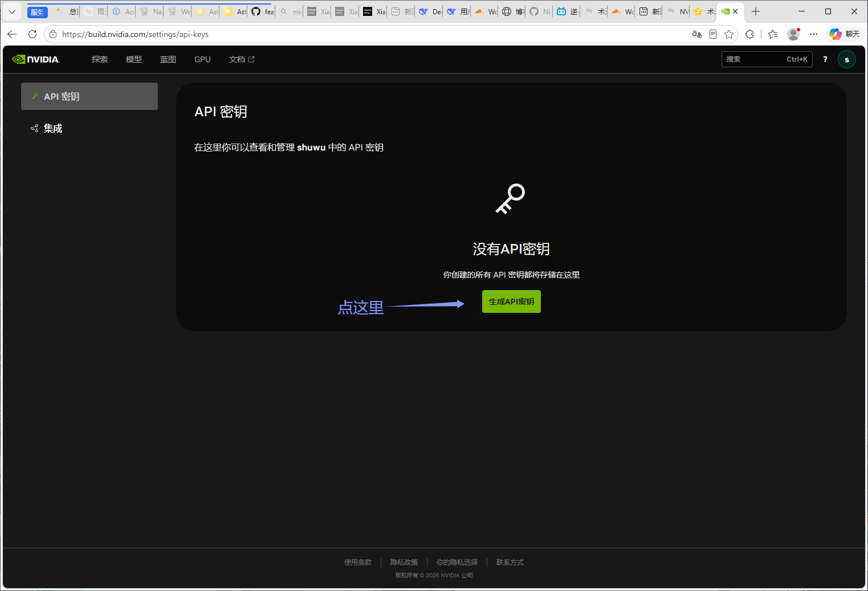
Task: Open the 蓝图 nav menu item
Action: pos(168,59)
